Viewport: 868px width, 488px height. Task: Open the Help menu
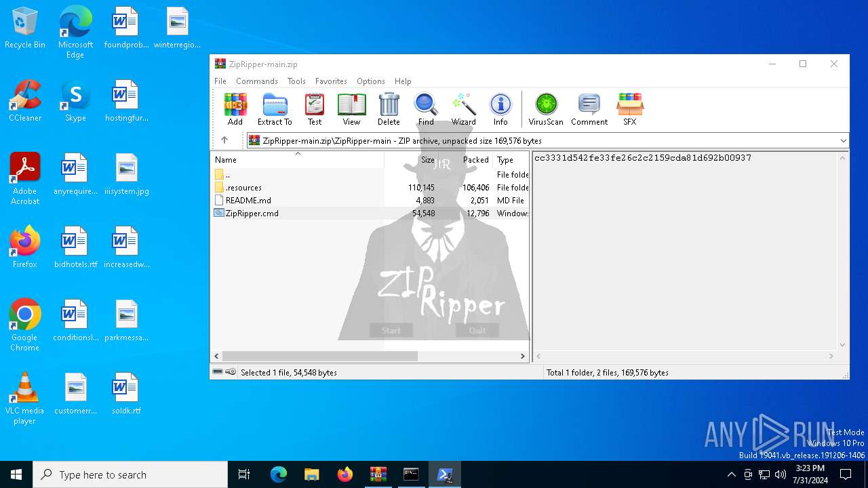[403, 81]
